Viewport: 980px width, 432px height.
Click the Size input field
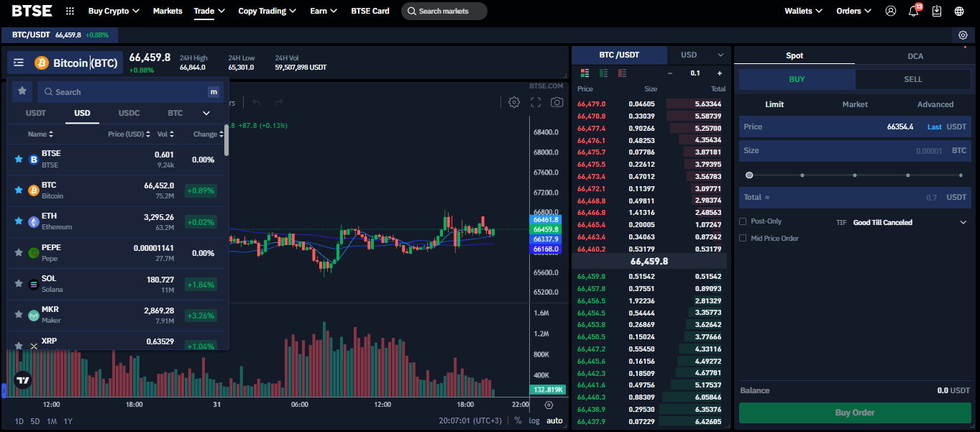(855, 151)
